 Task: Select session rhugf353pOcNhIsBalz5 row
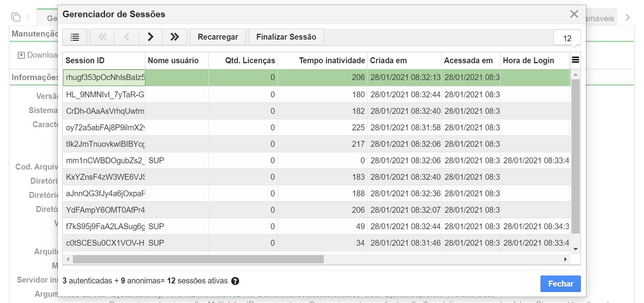(x=316, y=78)
